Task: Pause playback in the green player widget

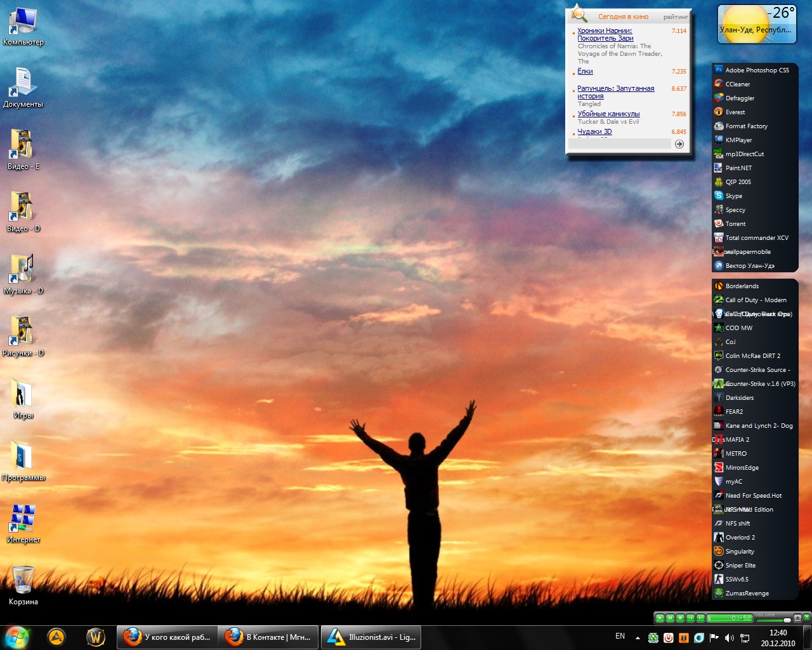Action: click(x=670, y=618)
